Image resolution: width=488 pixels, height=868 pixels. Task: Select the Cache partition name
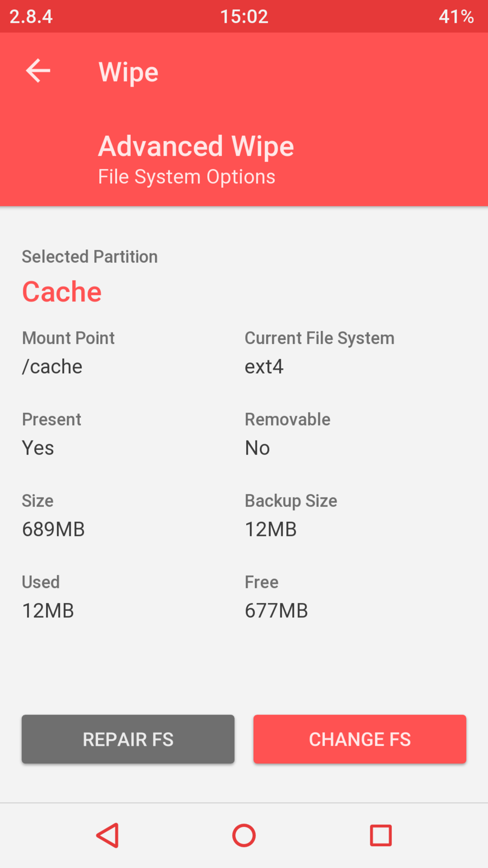(x=62, y=292)
